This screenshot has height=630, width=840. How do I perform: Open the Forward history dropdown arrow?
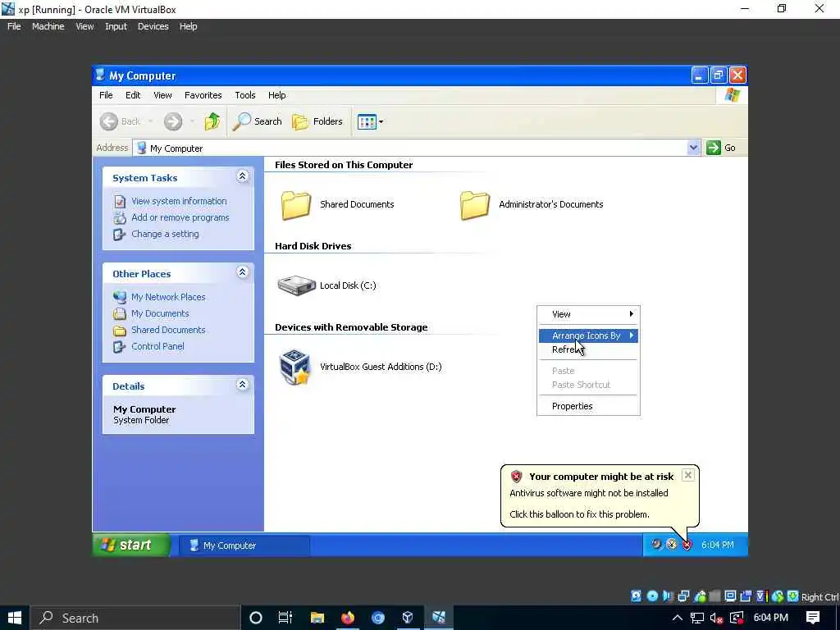click(x=191, y=121)
